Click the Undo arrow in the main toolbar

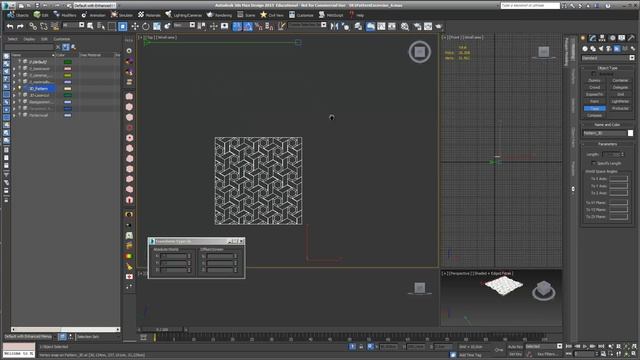10,26
